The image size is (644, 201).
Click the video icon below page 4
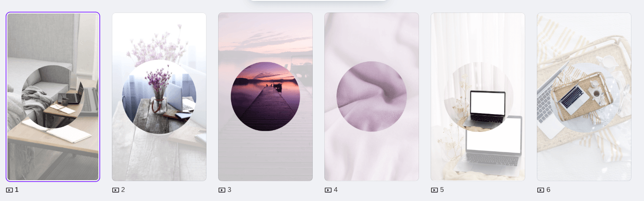[x=328, y=190]
